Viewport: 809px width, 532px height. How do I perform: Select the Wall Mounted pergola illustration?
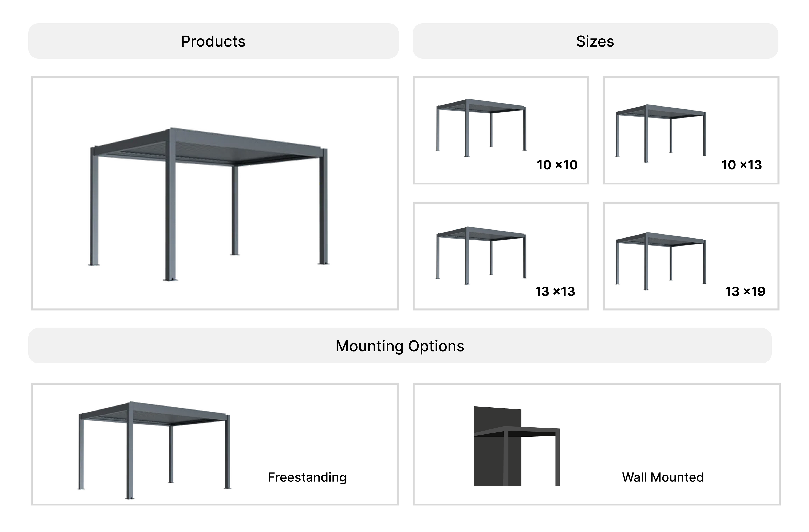[x=516, y=446]
